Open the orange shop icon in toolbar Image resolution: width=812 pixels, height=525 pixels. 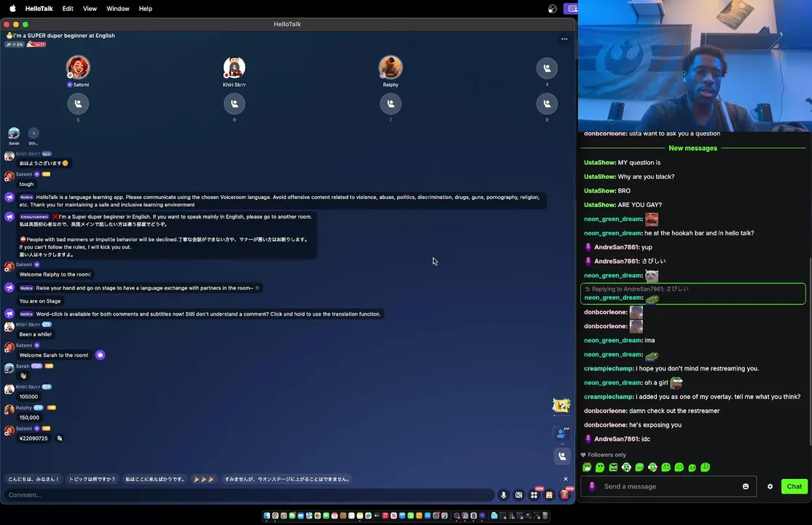[x=550, y=495]
